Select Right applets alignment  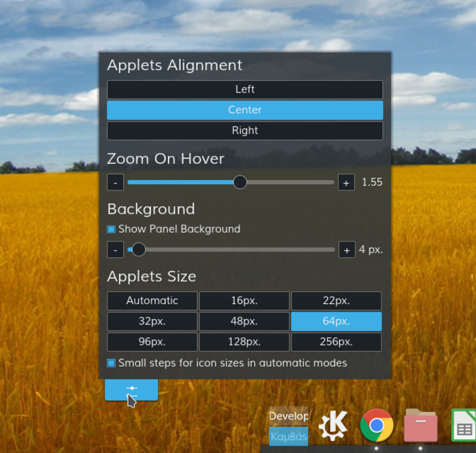pos(245,131)
